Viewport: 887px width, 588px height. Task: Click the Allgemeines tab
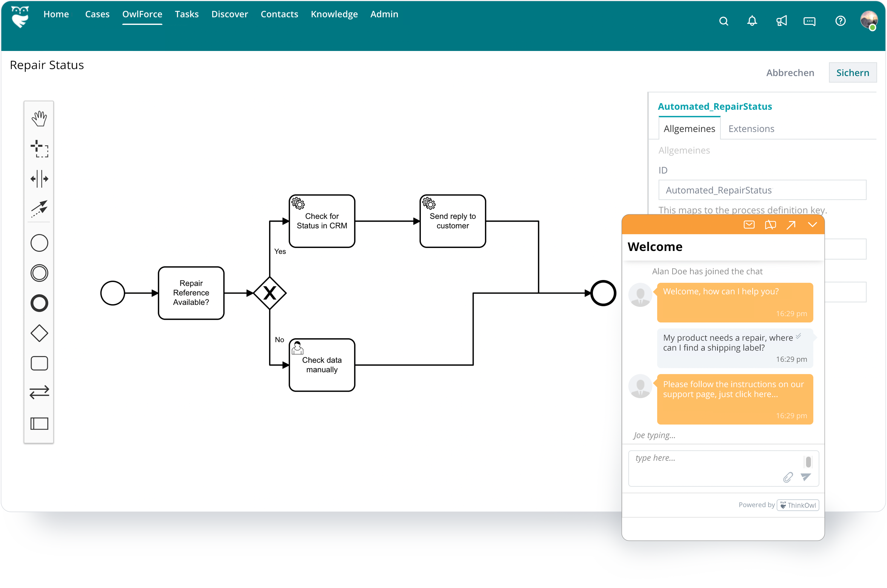click(690, 128)
